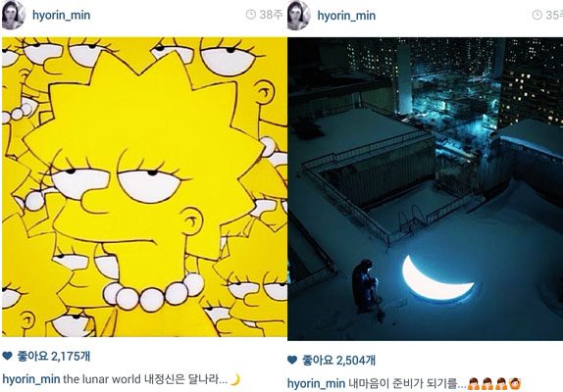Screen dimensions: 563x392
Task: Click the heart icon under moon post
Action: point(292,360)
